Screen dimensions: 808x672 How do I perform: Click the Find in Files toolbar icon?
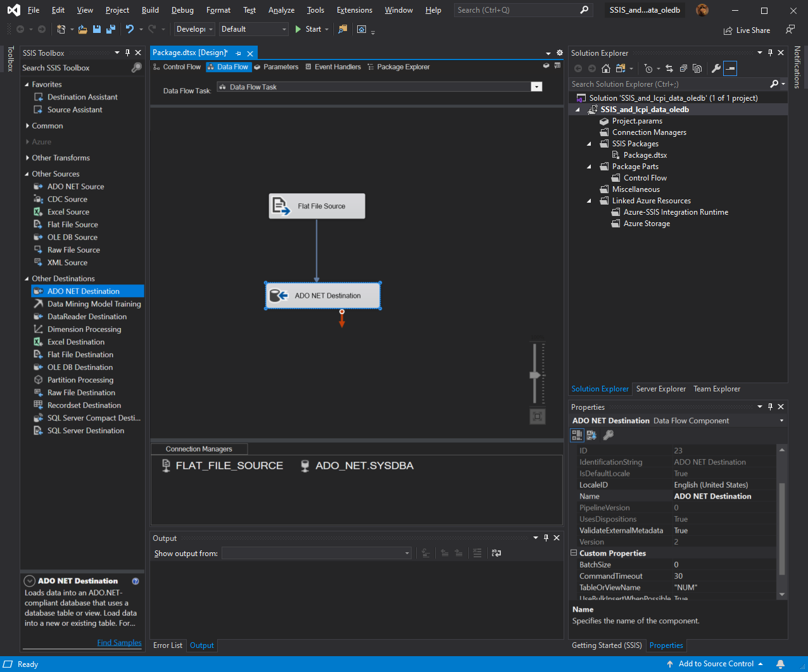coord(343,29)
